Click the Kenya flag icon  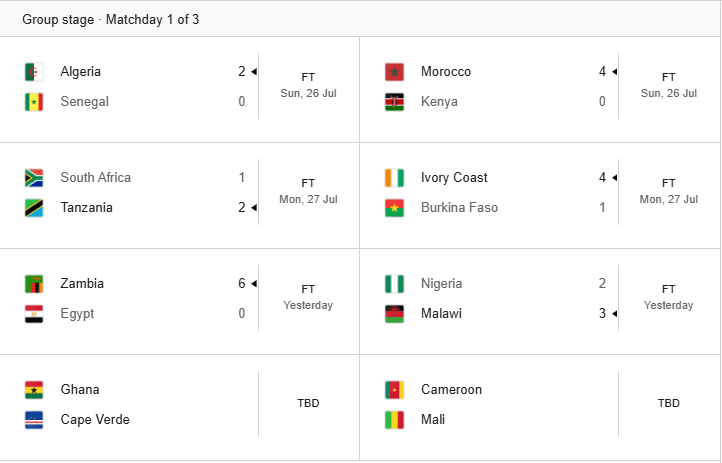tap(395, 102)
